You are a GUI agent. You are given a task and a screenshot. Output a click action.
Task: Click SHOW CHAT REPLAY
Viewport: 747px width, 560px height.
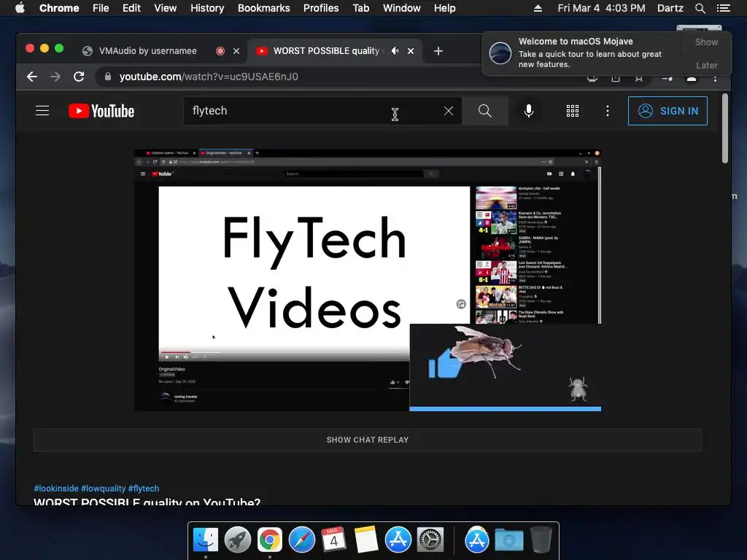click(368, 440)
